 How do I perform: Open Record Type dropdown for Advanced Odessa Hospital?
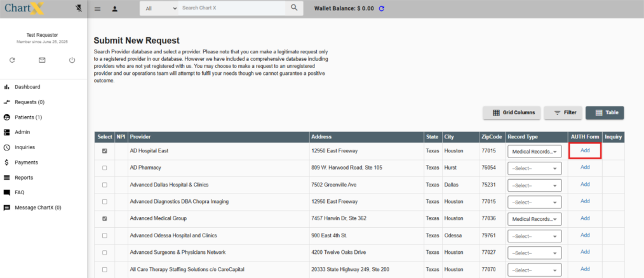[534, 236]
